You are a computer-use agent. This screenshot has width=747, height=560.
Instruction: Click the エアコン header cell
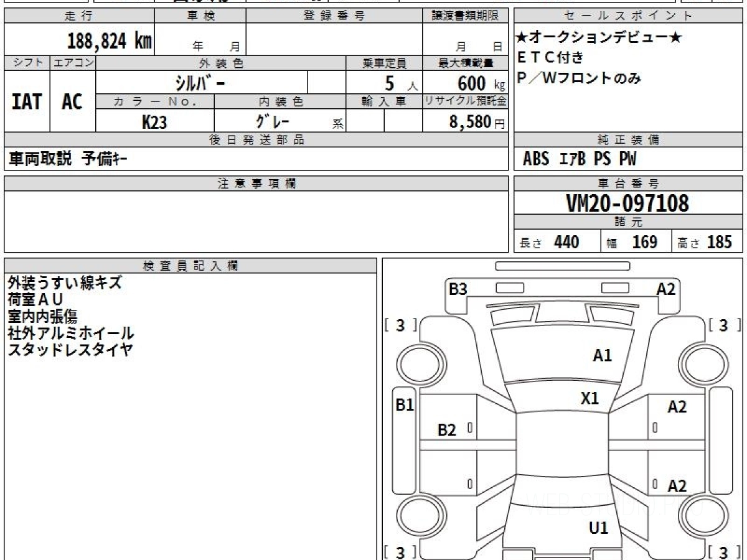(73, 63)
